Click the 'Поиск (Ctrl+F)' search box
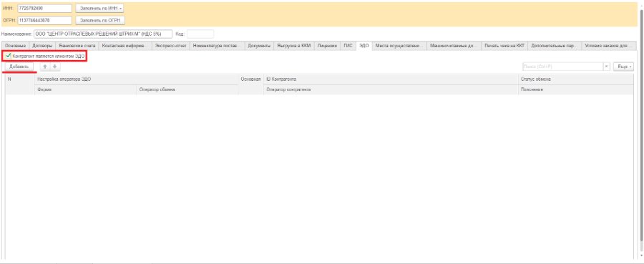The width and height of the screenshot is (644, 264). click(x=562, y=67)
